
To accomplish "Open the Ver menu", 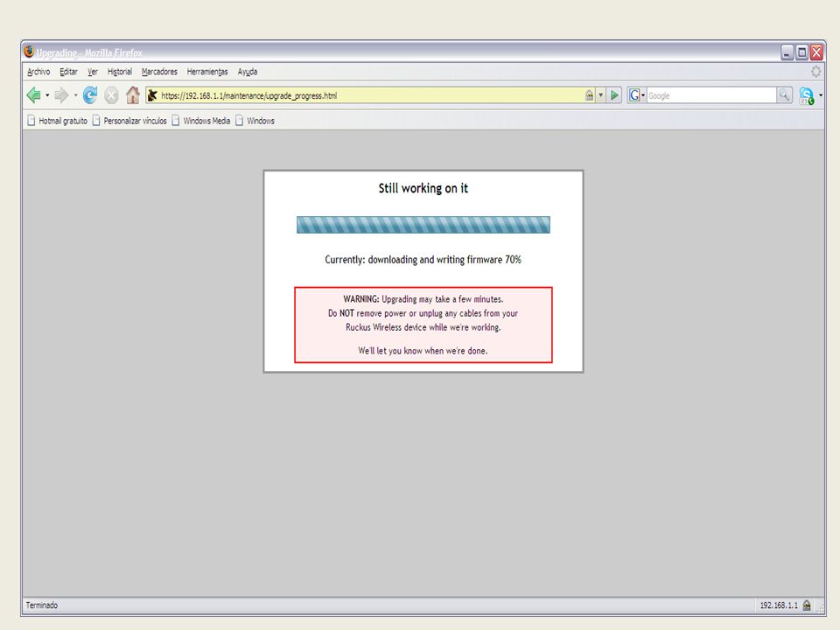I will tap(93, 71).
